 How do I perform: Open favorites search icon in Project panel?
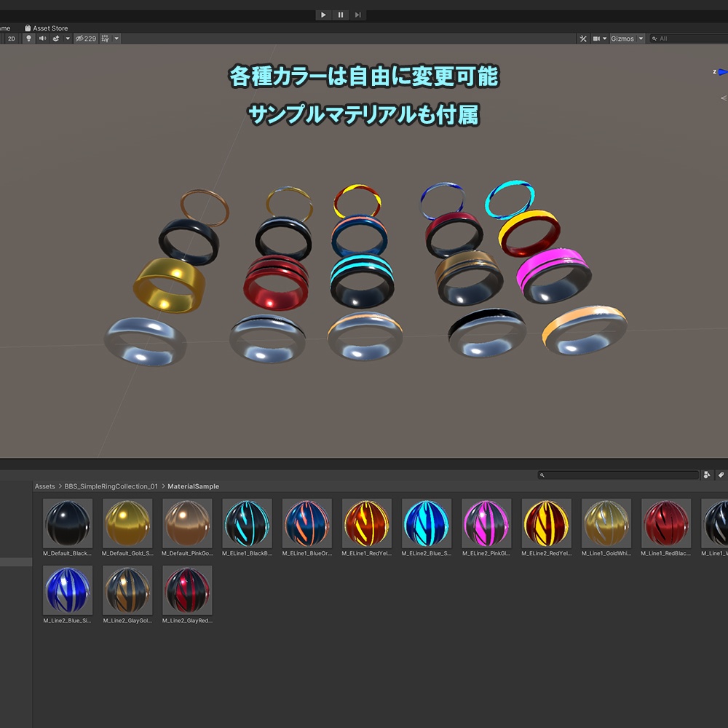point(706,475)
